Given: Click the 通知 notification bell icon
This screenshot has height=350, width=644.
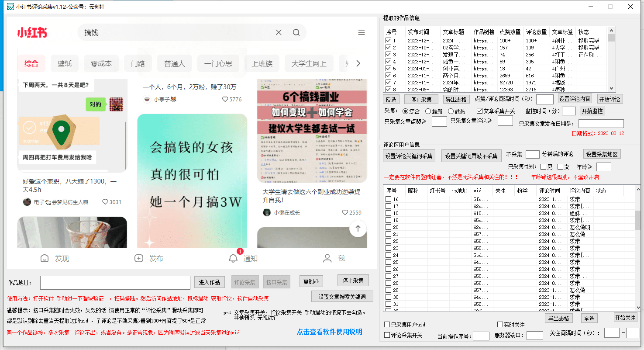Looking at the screenshot, I should pyautogui.click(x=234, y=258).
